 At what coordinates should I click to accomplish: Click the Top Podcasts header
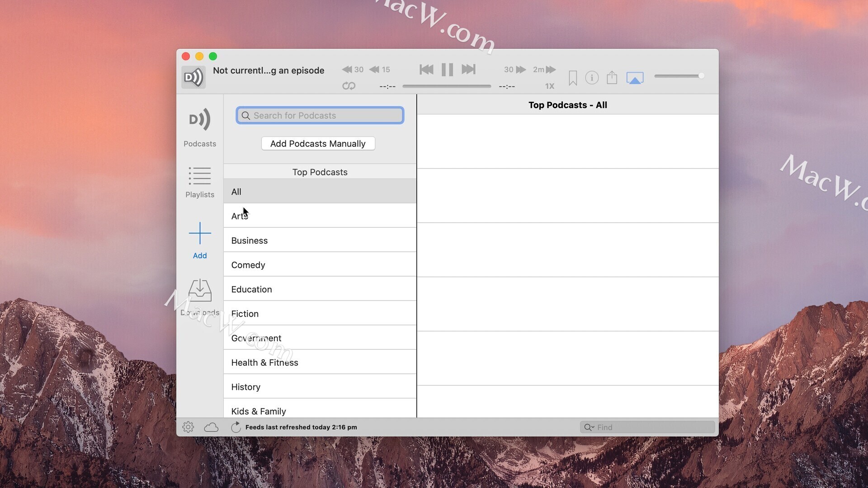320,172
